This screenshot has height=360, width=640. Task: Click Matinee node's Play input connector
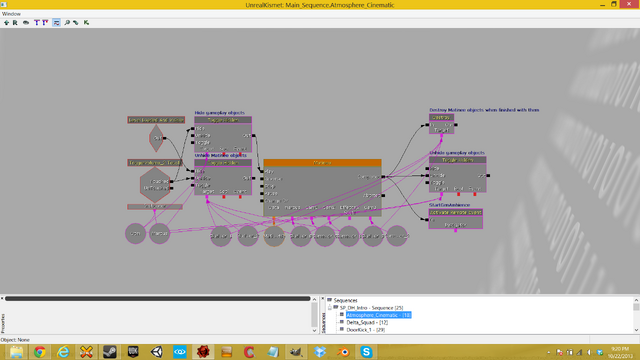point(262,172)
